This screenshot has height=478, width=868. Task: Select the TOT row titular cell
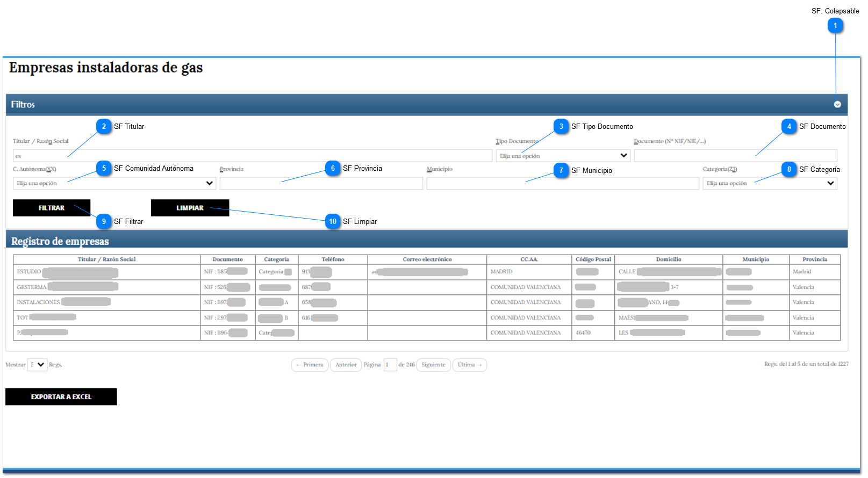click(x=106, y=318)
